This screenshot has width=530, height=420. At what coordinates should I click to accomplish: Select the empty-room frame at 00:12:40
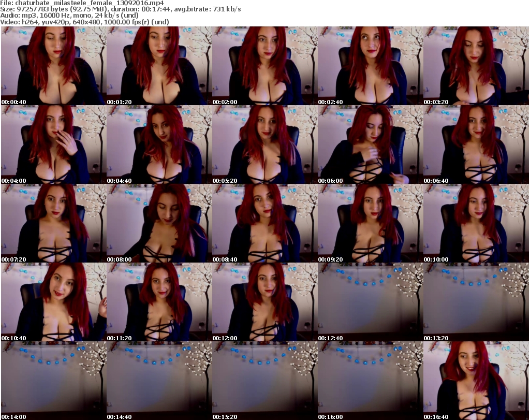click(x=370, y=302)
